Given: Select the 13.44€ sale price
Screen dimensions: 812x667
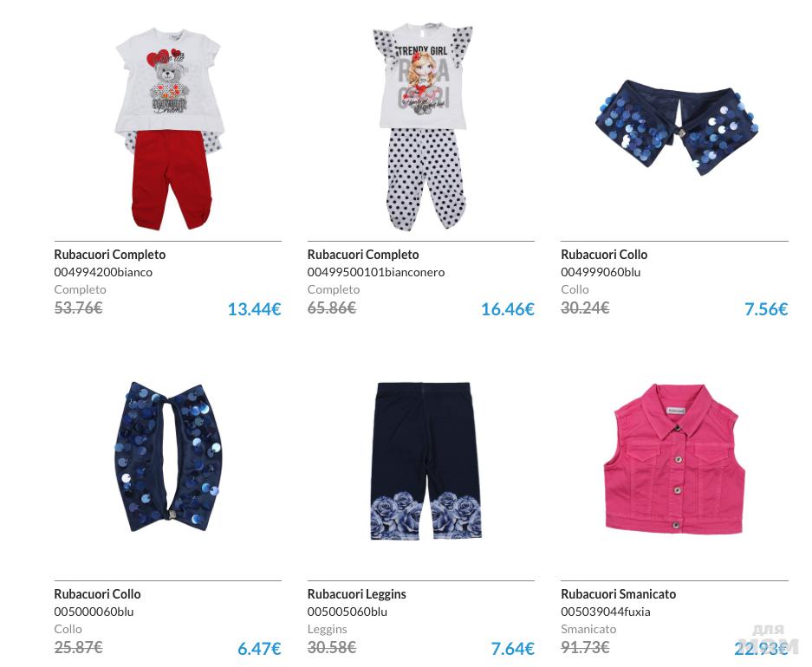Looking at the screenshot, I should click(x=254, y=309).
